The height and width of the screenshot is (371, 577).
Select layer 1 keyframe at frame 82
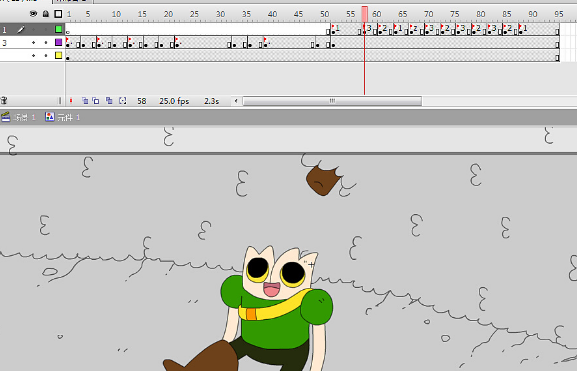coord(489,29)
